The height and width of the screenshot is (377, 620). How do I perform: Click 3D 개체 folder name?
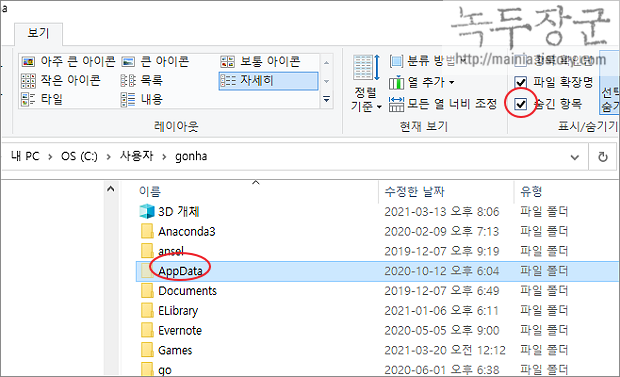tap(179, 212)
